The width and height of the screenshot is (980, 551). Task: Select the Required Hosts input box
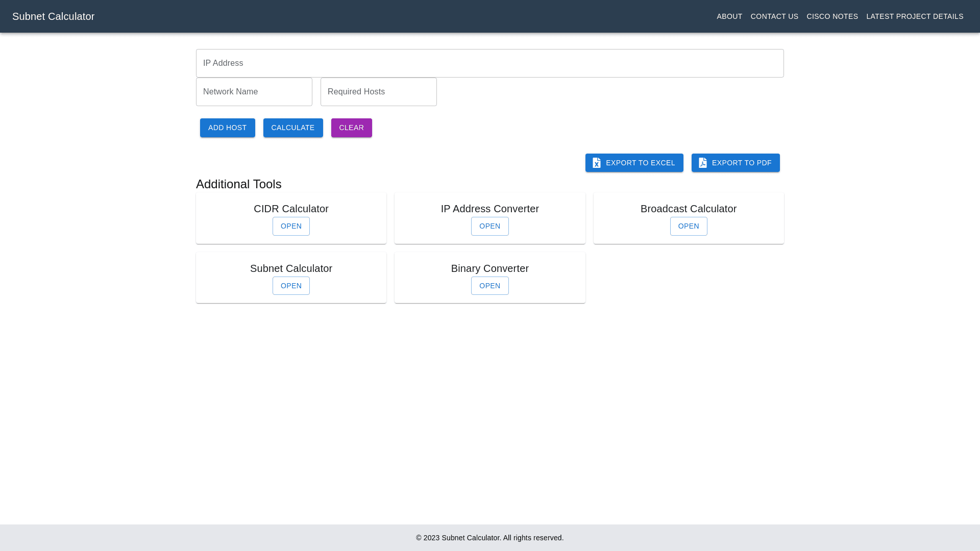pos(378,92)
